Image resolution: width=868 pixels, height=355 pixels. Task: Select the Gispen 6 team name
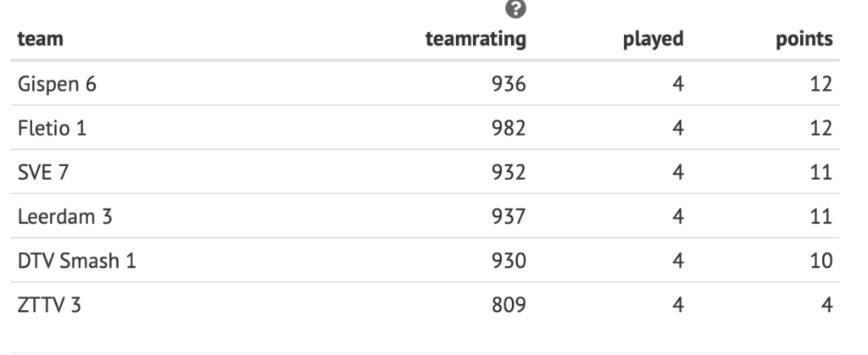[x=53, y=84]
